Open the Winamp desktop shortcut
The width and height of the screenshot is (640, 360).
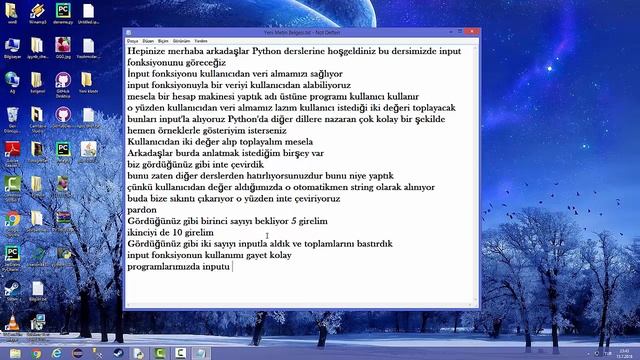(38, 14)
